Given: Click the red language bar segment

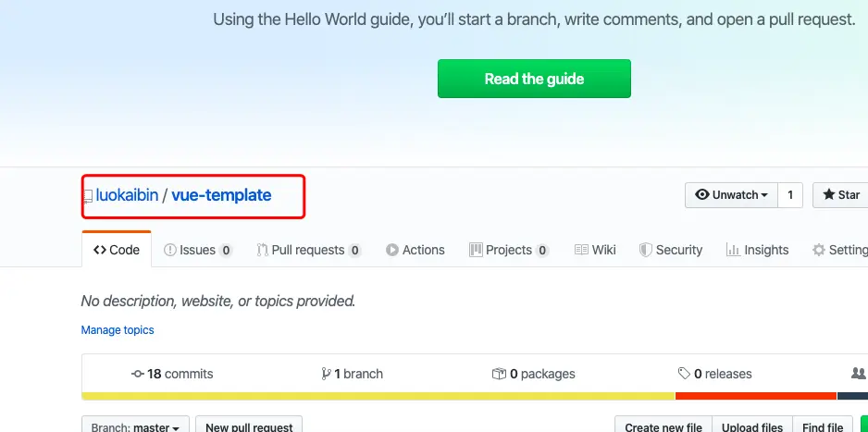Looking at the screenshot, I should (x=756, y=396).
